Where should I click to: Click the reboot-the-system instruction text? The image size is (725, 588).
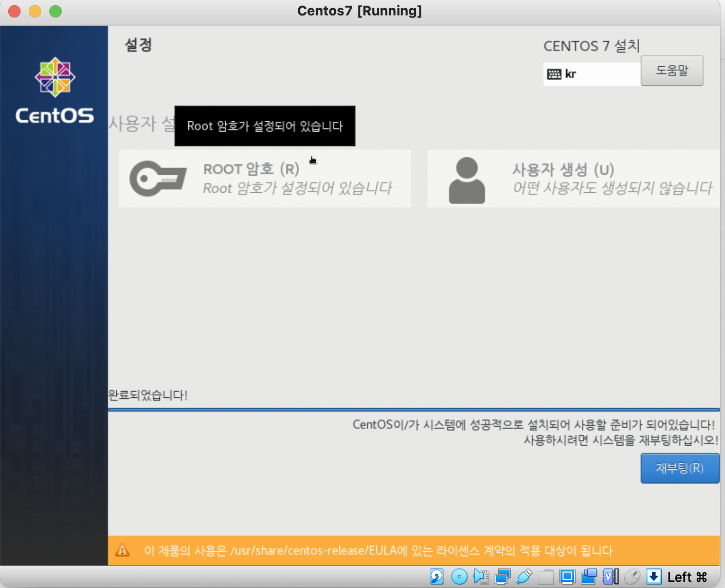[x=621, y=440]
